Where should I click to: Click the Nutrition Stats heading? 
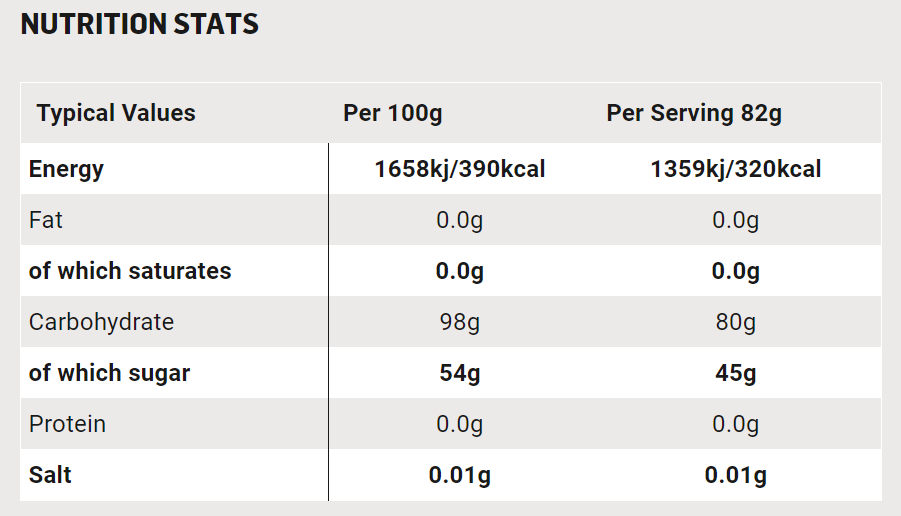[140, 25]
